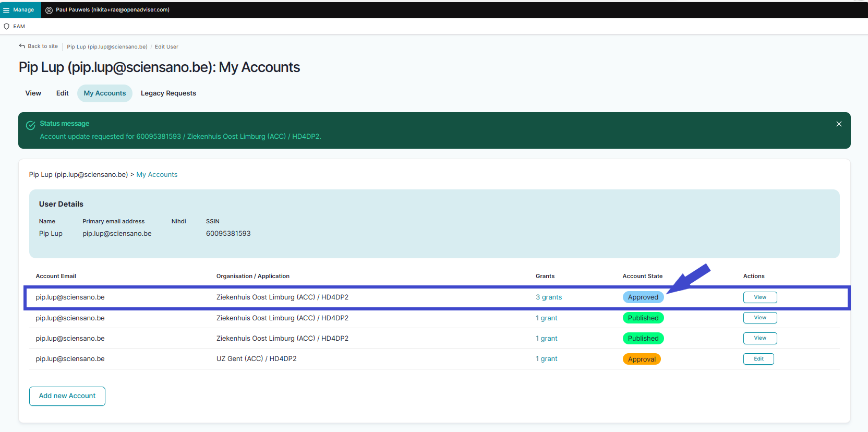Open 1 grant link for UZ Gent
868x432 pixels.
click(546, 359)
